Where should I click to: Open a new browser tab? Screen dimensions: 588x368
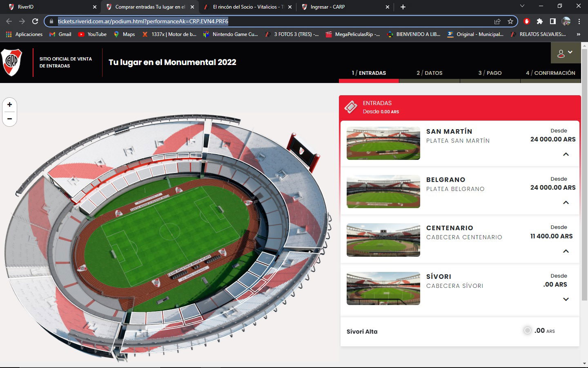click(x=403, y=7)
